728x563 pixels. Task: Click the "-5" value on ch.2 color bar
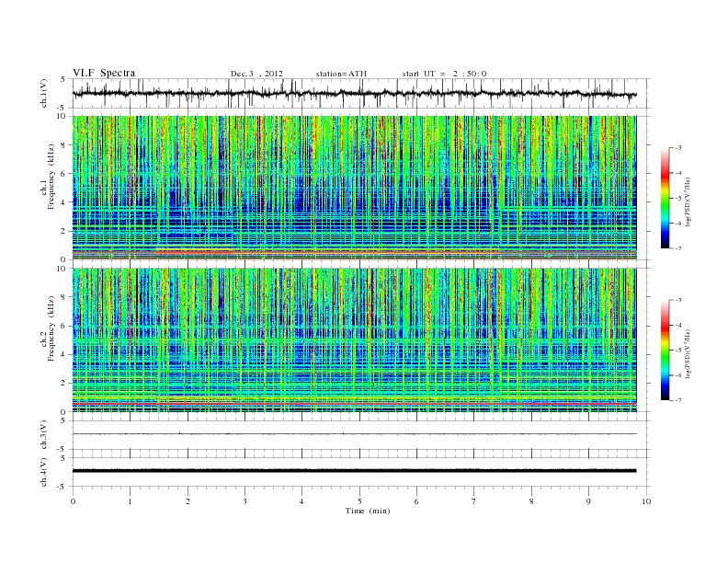678,350
